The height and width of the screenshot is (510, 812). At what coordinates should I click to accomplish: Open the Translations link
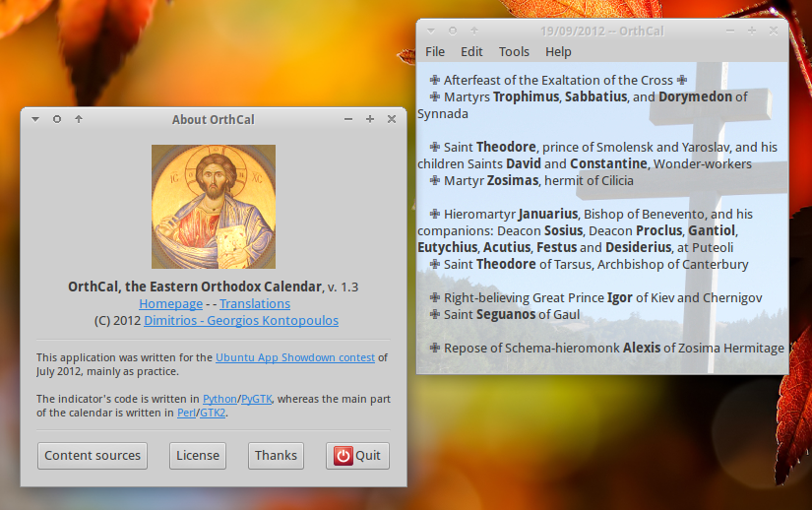coord(255,304)
